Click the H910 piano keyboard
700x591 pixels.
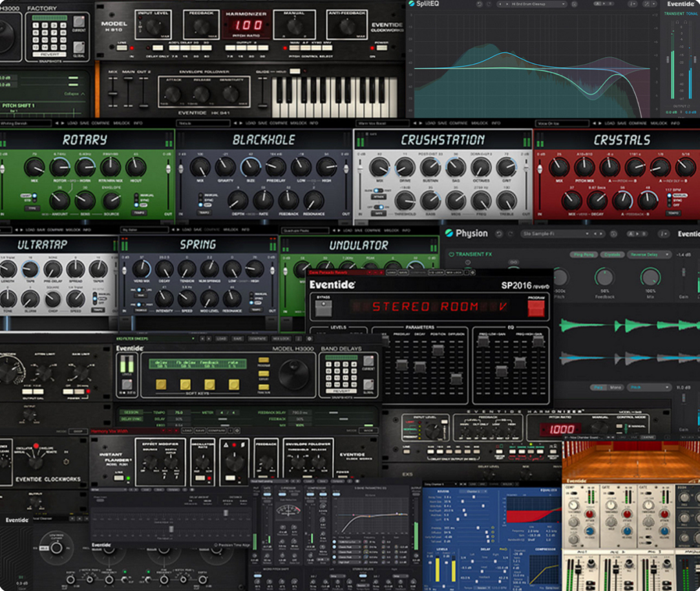click(x=334, y=96)
